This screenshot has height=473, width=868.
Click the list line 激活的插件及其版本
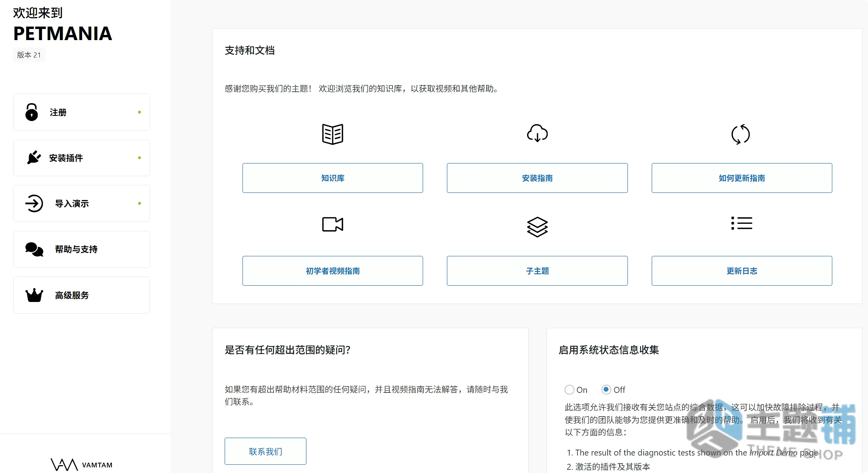tap(613, 467)
